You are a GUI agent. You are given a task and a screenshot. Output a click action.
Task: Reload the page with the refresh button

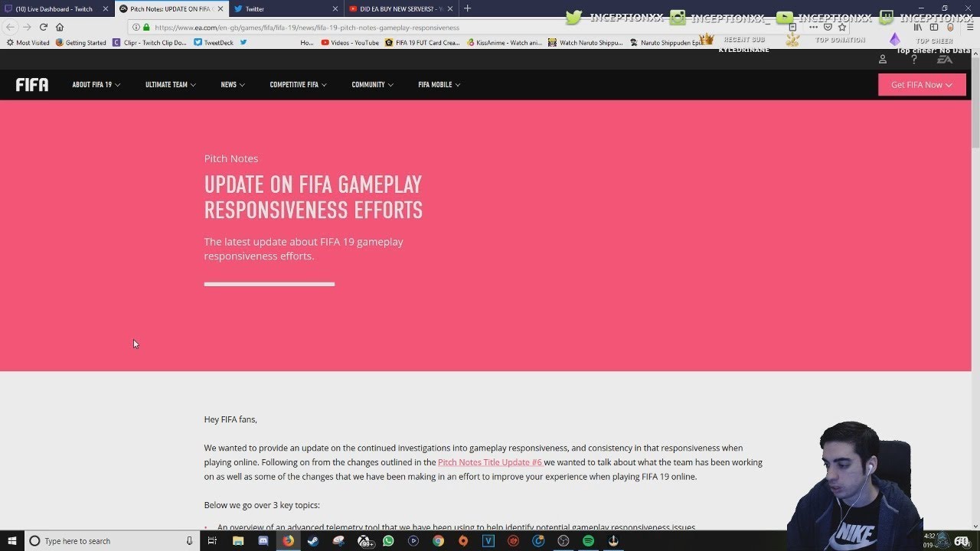coord(44,27)
